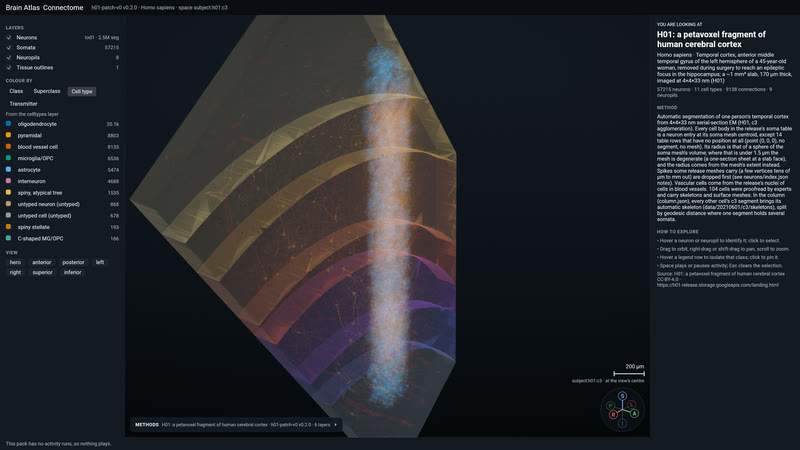Click the interneuron count 4688
This screenshot has height=450, width=800.
point(113,181)
